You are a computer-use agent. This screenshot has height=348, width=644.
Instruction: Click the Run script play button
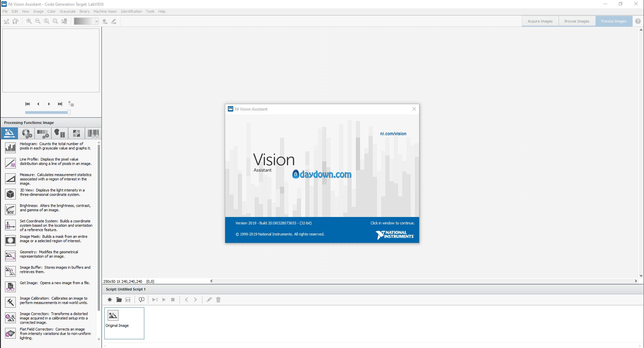[x=164, y=300]
